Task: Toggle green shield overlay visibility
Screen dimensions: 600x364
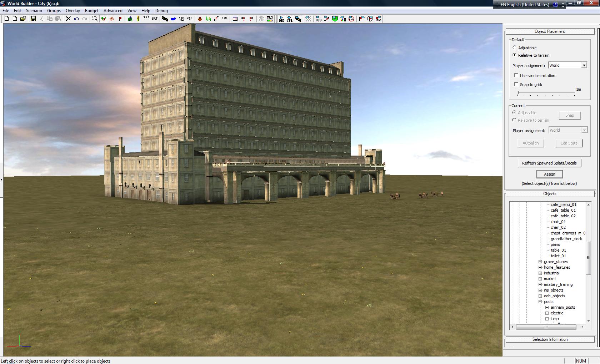Action: coord(335,19)
